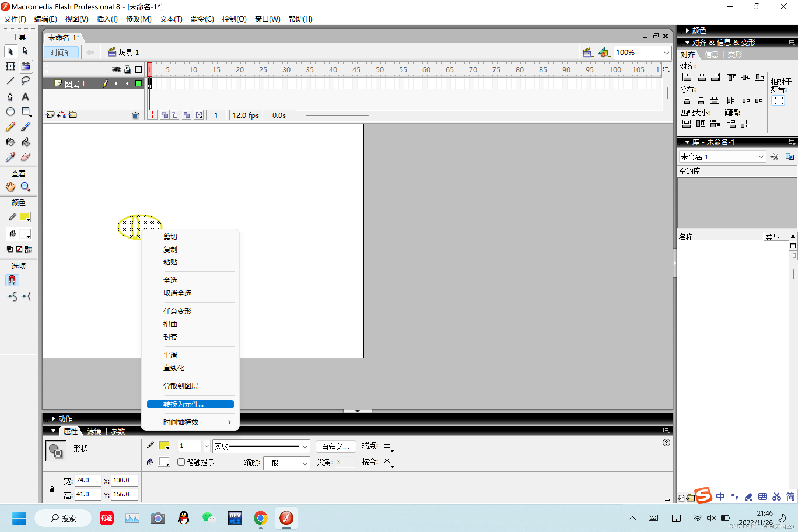
Task: Select the Text tool
Action: [25, 97]
